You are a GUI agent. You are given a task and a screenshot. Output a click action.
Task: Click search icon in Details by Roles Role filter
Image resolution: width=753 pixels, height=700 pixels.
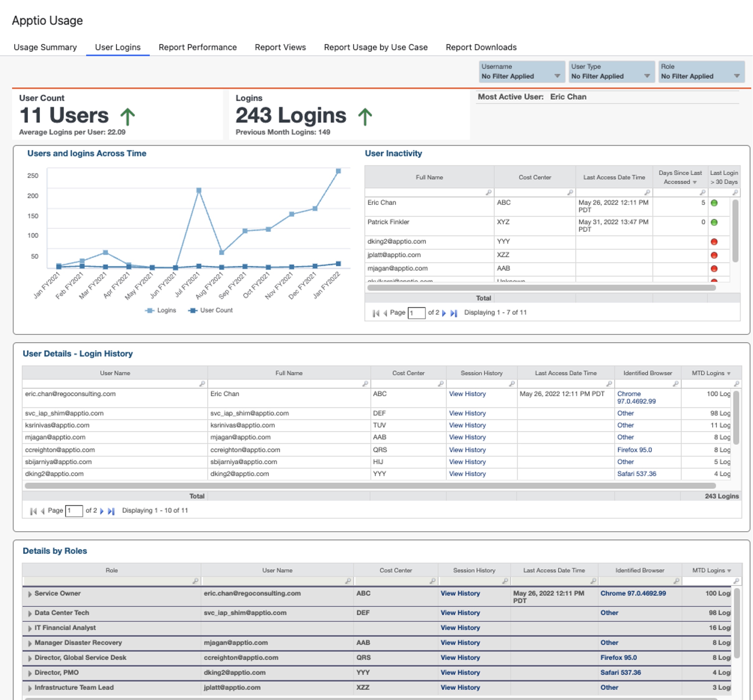click(196, 581)
